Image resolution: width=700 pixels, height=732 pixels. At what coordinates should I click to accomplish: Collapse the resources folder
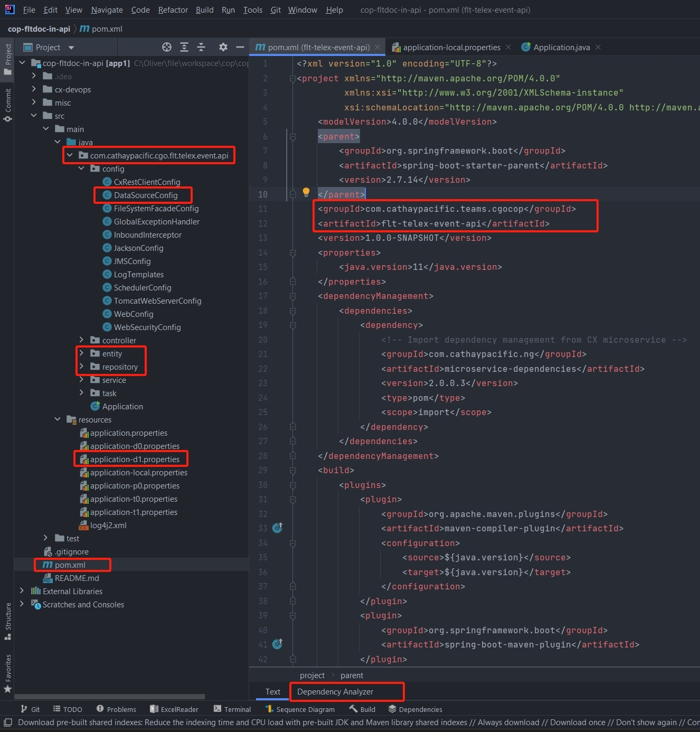coord(58,419)
